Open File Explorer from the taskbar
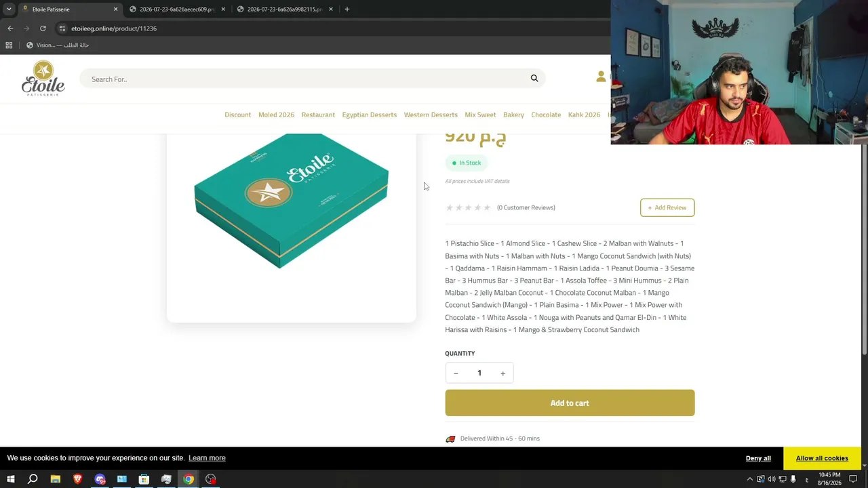 [x=56, y=479]
